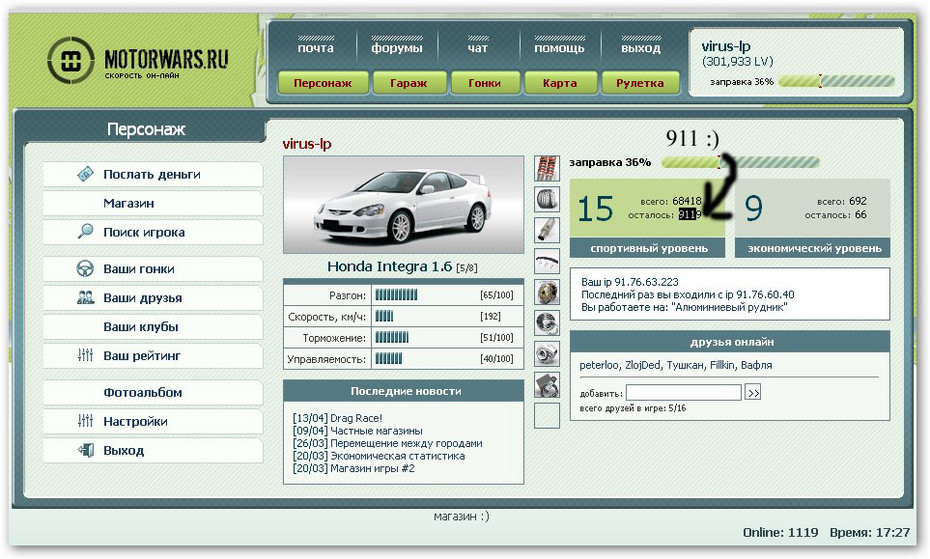930x559 pixels.
Task: Open форумы in the top menu
Action: tap(397, 47)
